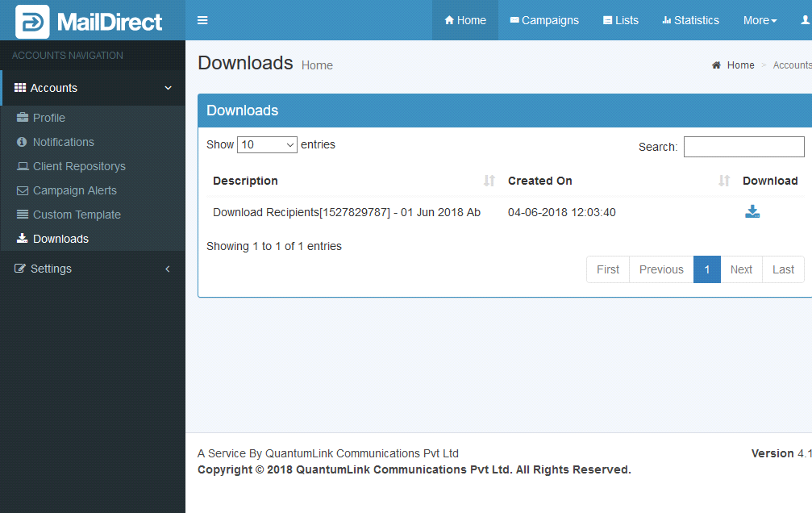Go to Campaigns in top navigation

coord(544,20)
